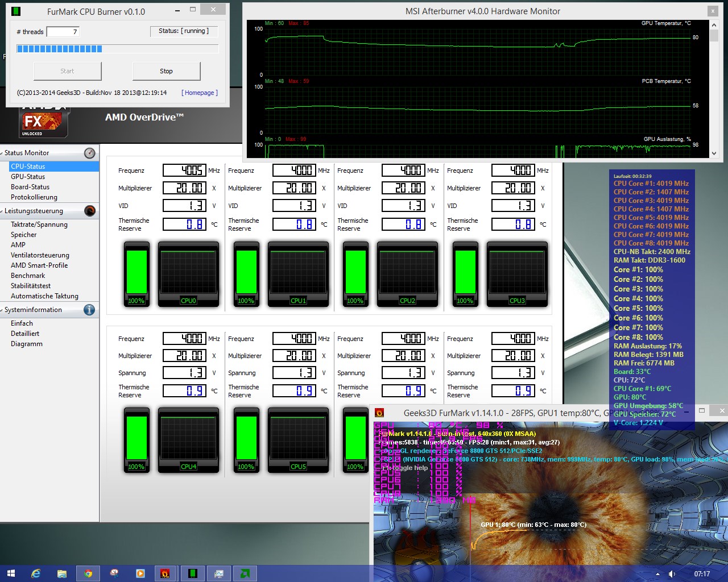Click the FurMark CPU Burner title icon
The image size is (728, 582).
16,11
